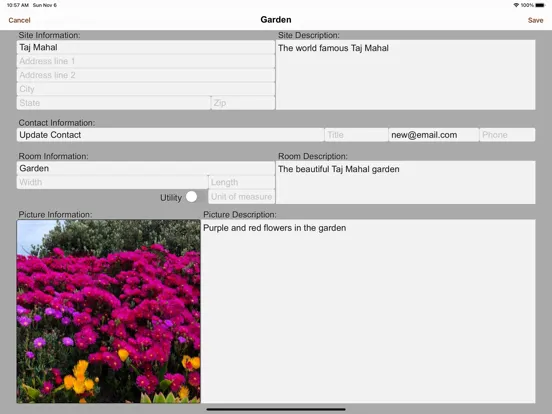The image size is (552, 414).
Task: Edit the Picture Description text area
Action: 368,312
